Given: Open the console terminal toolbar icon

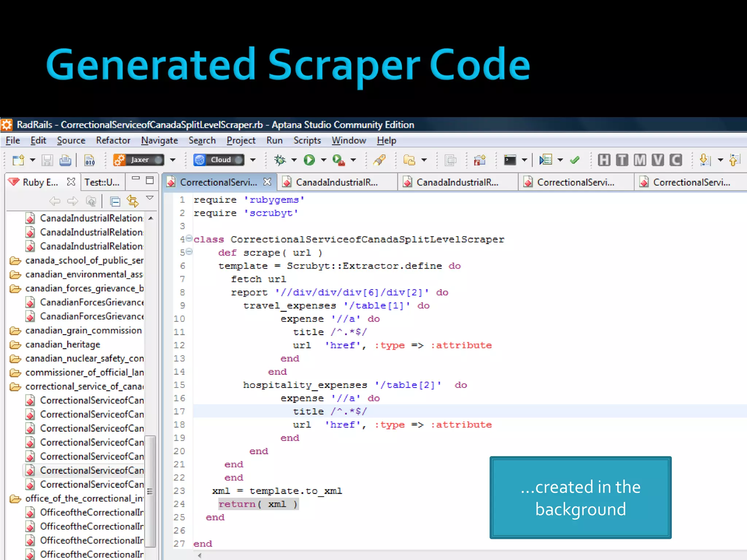Looking at the screenshot, I should coord(510,160).
